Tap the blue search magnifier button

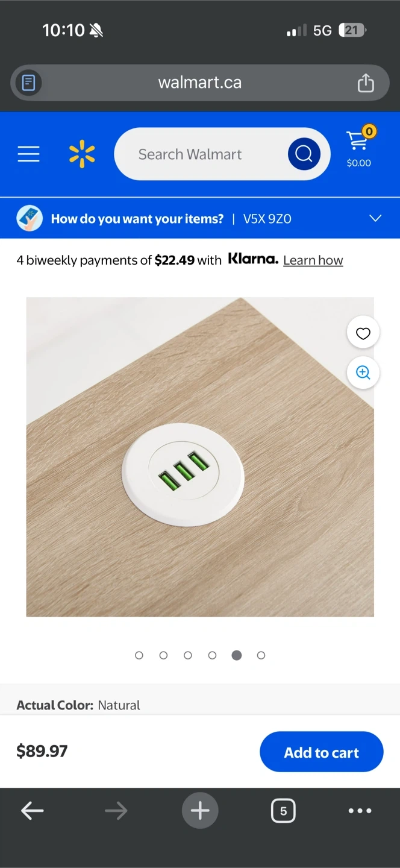coord(304,154)
